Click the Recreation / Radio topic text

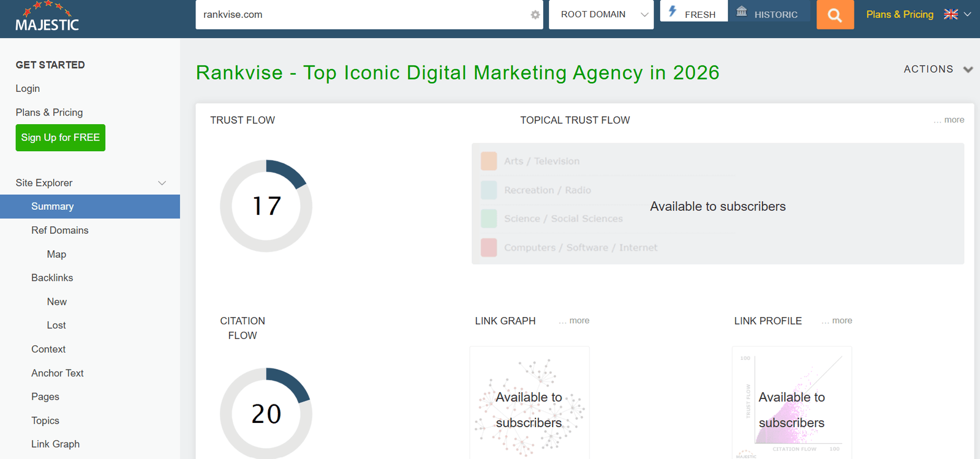tap(548, 190)
